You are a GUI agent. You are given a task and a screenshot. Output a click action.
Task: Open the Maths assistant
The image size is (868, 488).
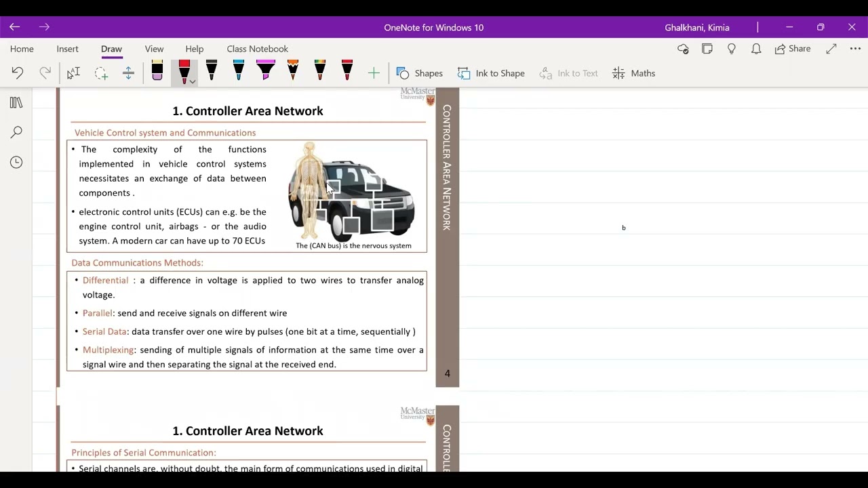coord(633,73)
